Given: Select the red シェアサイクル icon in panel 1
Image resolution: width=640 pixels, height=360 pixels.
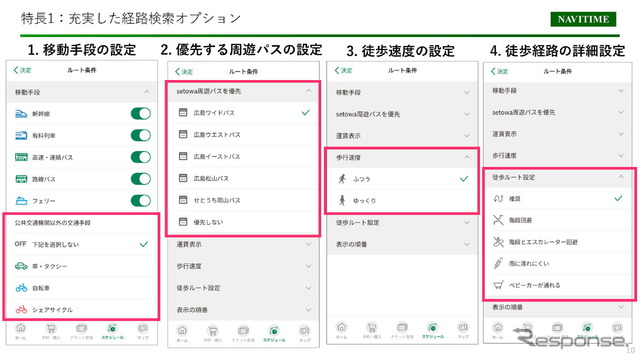Looking at the screenshot, I should 21,310.
